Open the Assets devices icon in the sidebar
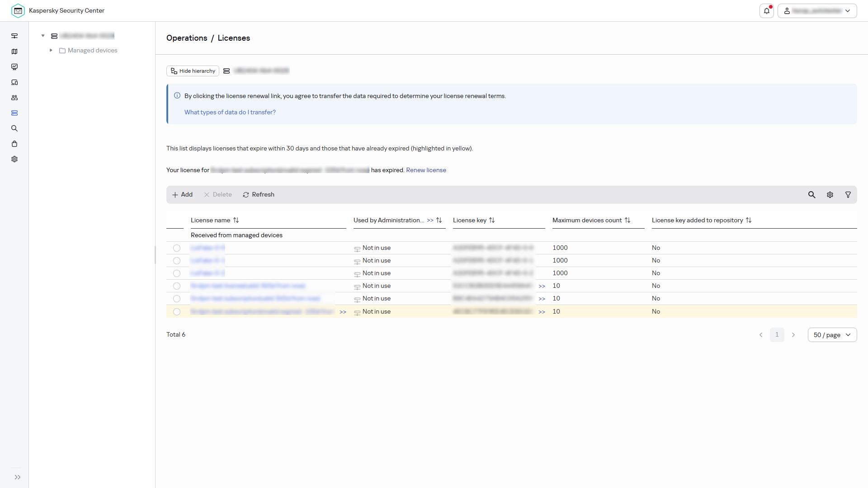Viewport: 868px width, 488px height. tap(14, 82)
